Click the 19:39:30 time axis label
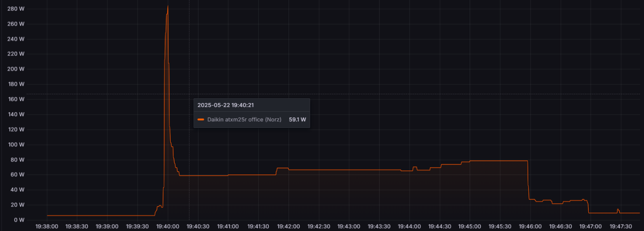 click(137, 227)
